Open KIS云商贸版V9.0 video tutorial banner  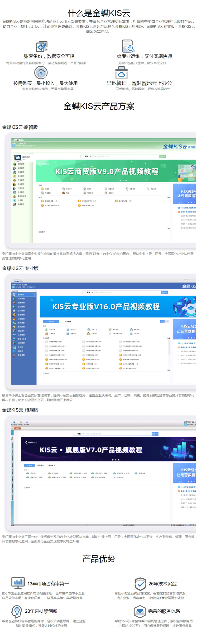107,171
